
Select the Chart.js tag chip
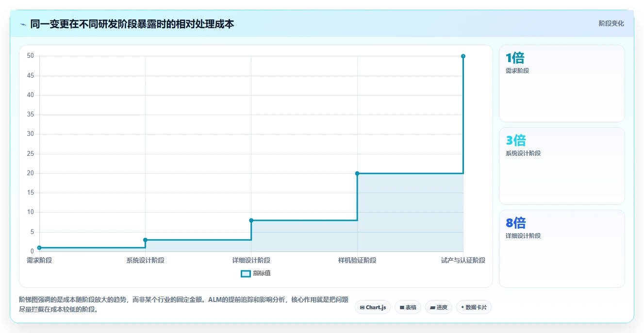click(373, 307)
